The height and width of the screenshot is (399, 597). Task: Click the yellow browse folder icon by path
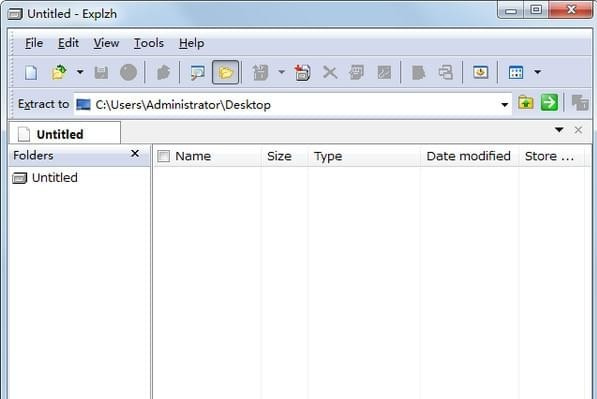pyautogui.click(x=526, y=103)
